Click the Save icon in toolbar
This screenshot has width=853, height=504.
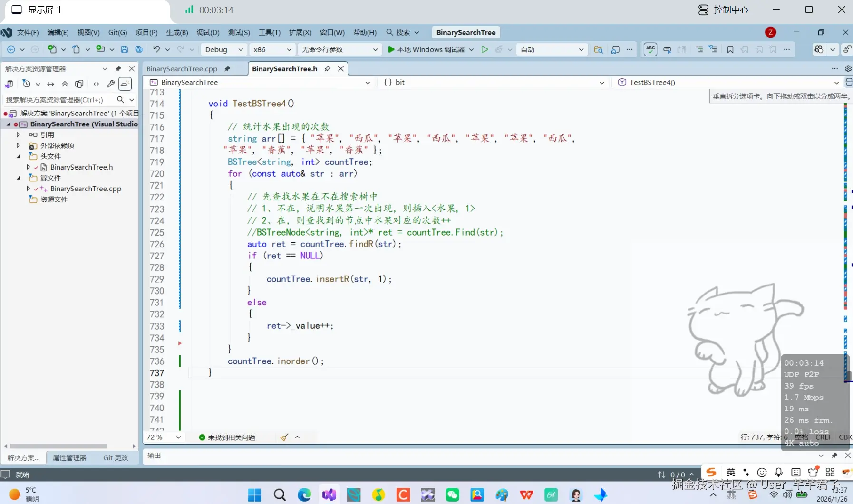125,49
